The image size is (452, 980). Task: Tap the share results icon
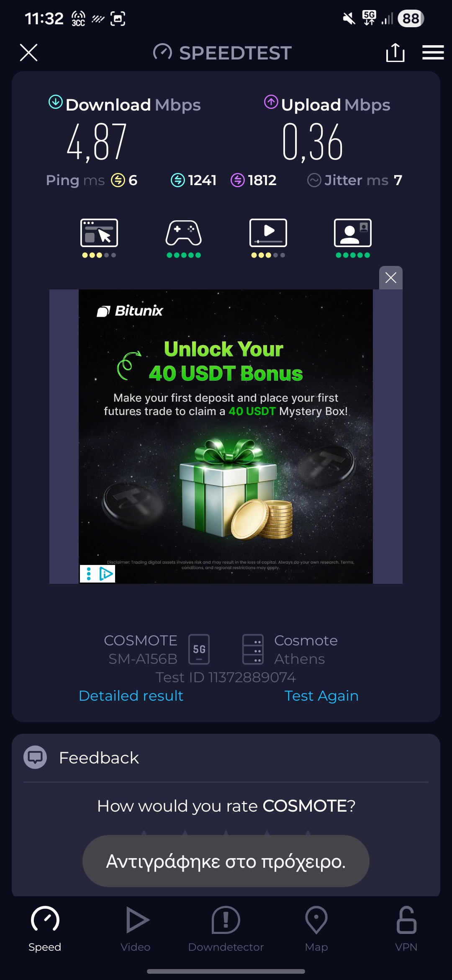pyautogui.click(x=395, y=52)
